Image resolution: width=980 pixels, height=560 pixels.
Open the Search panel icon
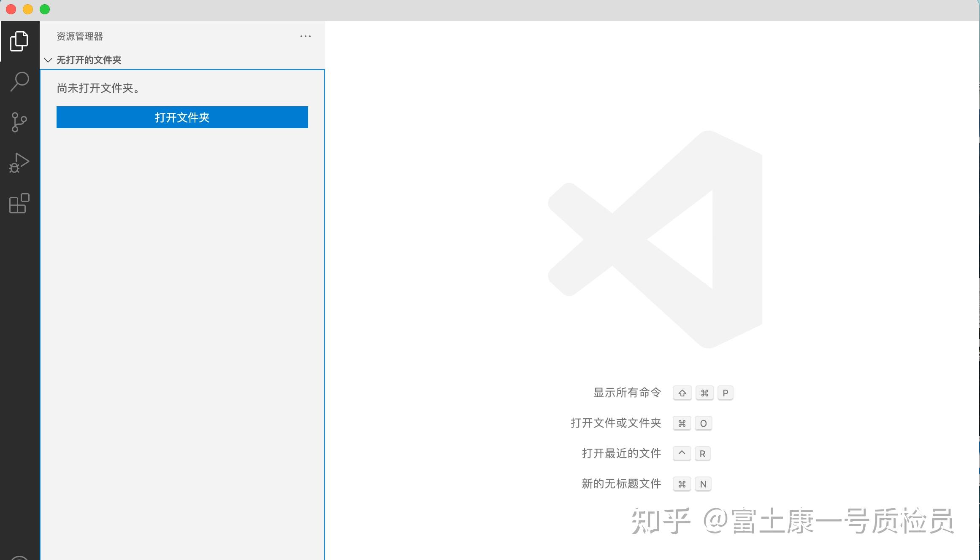(19, 81)
